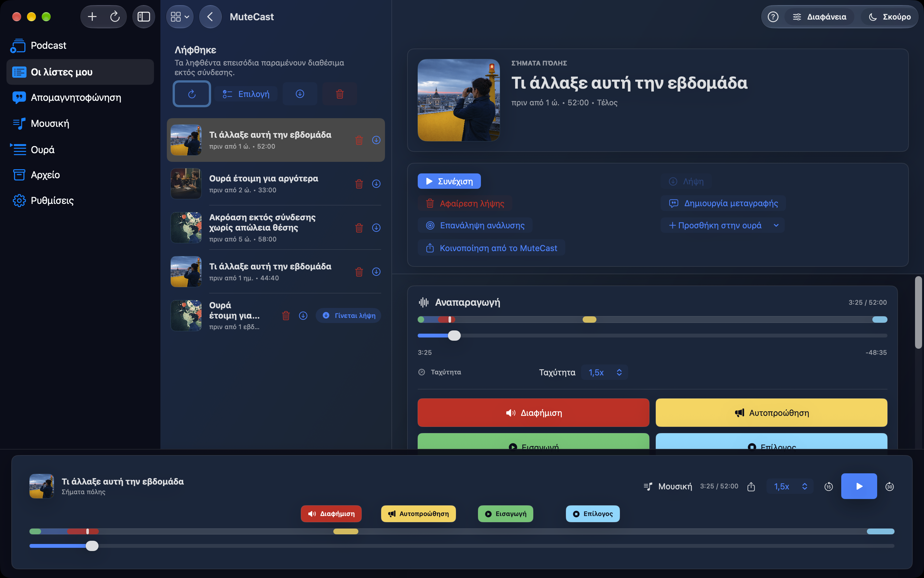Select Οι λίστες μου sidebar item
The image size is (924, 578).
pos(80,72)
